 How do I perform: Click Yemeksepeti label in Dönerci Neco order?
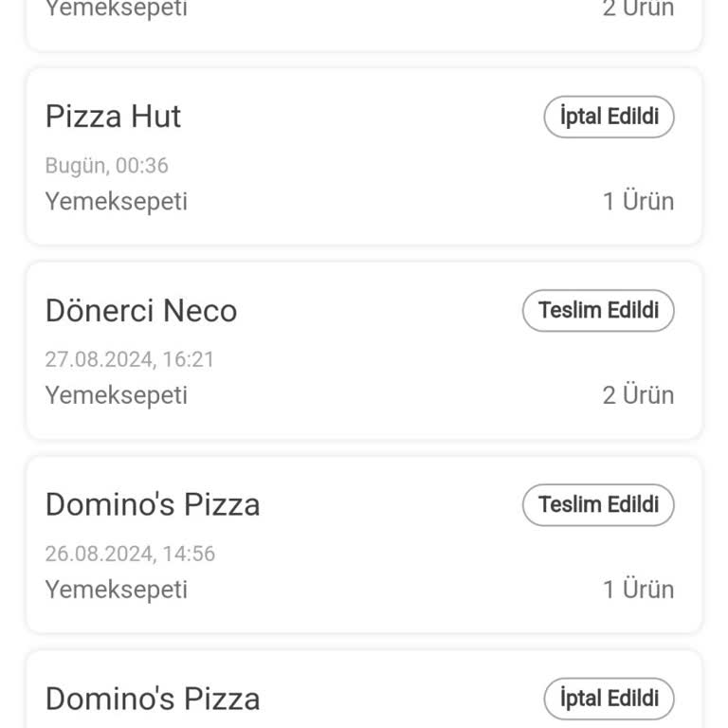tap(116, 395)
